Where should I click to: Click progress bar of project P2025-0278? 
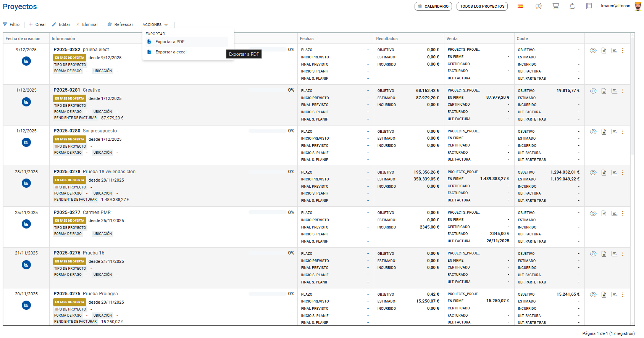click(x=267, y=172)
